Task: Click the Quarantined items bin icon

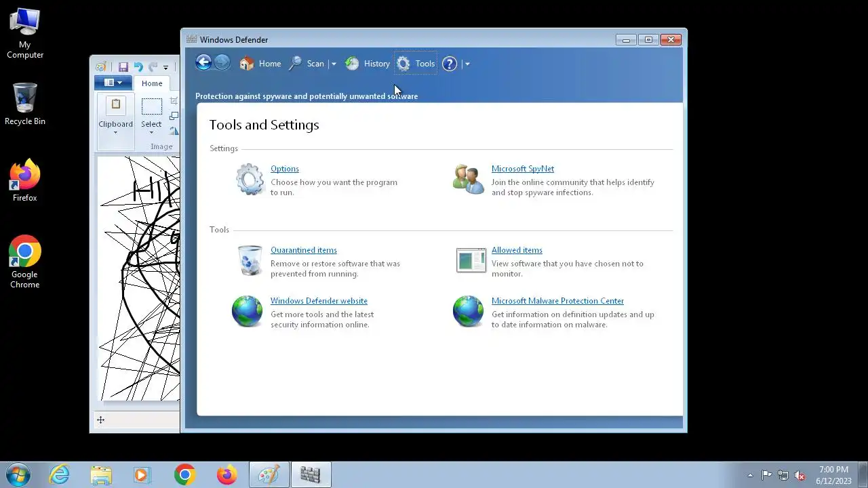Action: point(250,261)
